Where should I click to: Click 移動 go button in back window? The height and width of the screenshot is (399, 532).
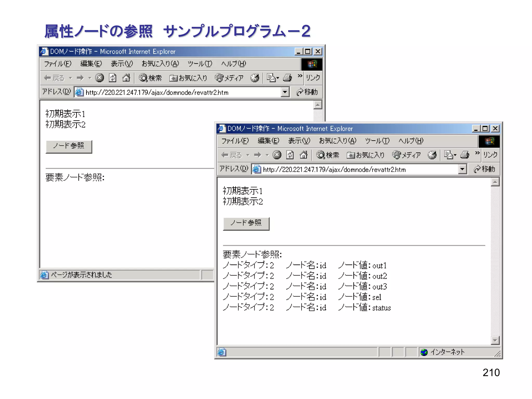click(x=307, y=92)
